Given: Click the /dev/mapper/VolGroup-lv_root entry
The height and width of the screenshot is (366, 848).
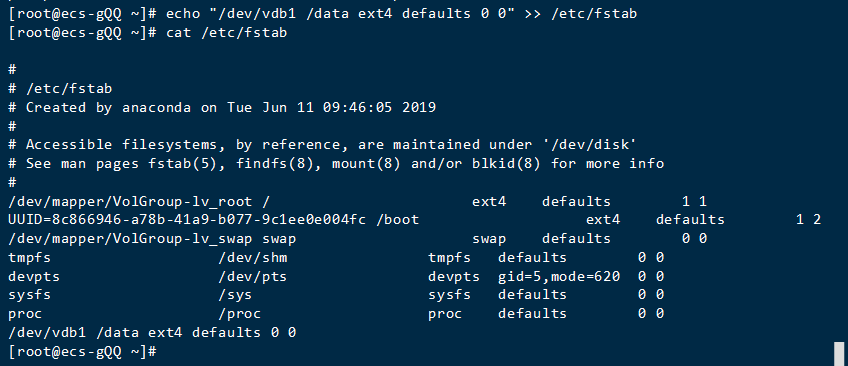Looking at the screenshot, I should pos(358,202).
